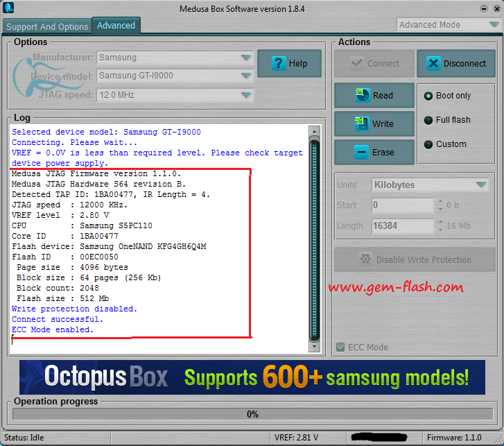Click the 'Write protection disabled.' log line
This screenshot has width=504, height=446.
[75, 309]
